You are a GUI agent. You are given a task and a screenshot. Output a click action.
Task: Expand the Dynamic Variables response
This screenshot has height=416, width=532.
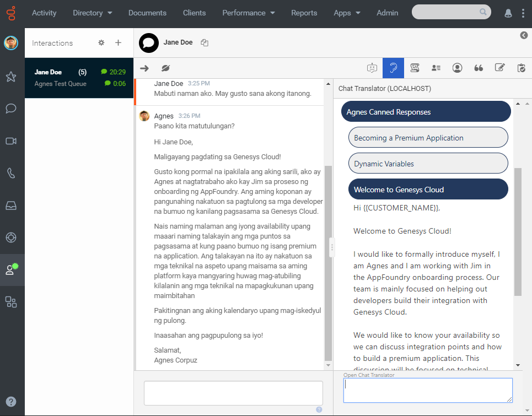click(x=428, y=164)
